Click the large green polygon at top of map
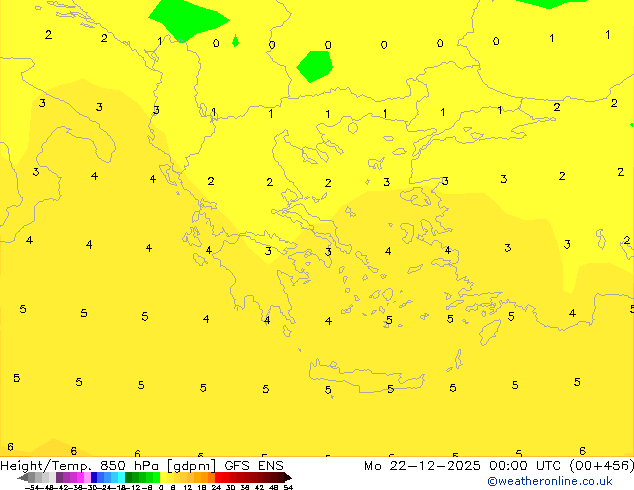634x490 pixels. point(187,19)
